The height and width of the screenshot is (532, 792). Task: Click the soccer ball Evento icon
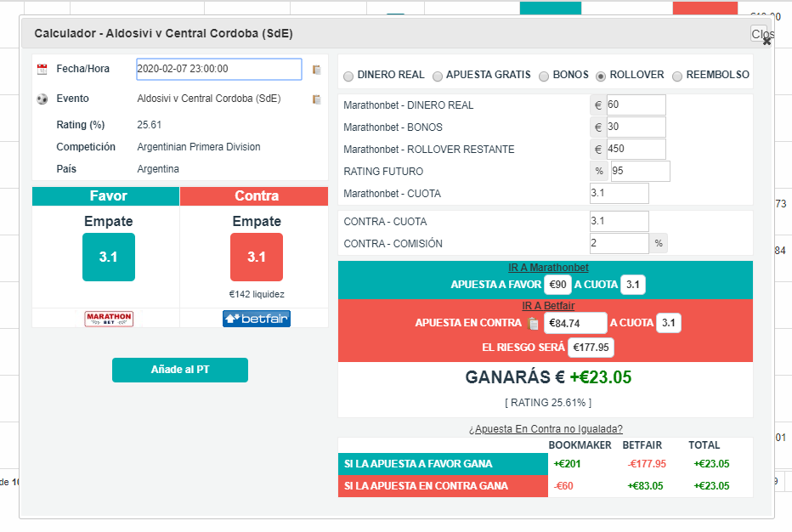pyautogui.click(x=42, y=99)
